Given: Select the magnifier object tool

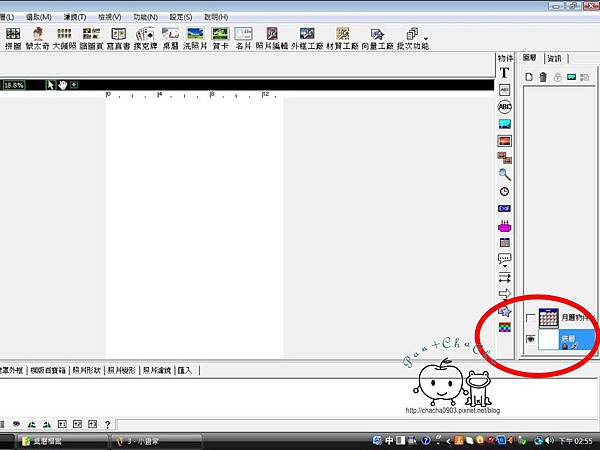Looking at the screenshot, I should coord(504,174).
